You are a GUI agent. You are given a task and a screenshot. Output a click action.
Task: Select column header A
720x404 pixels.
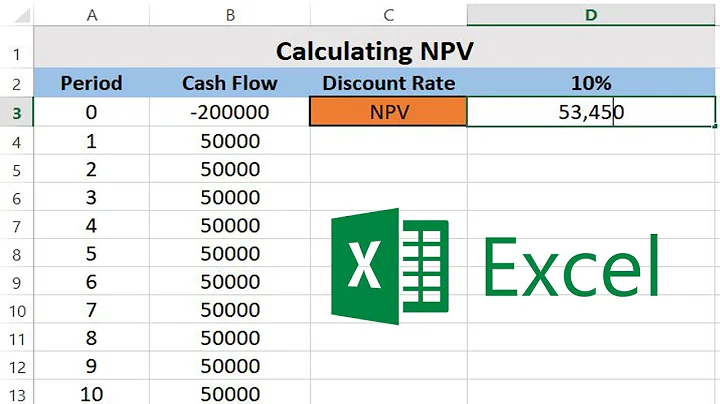92,15
